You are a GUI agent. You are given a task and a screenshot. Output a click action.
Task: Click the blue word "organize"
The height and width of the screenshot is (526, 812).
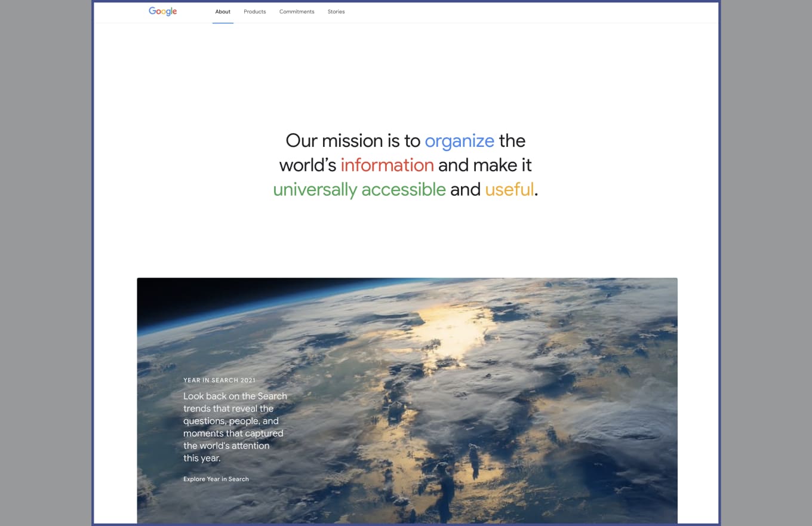[x=459, y=141]
